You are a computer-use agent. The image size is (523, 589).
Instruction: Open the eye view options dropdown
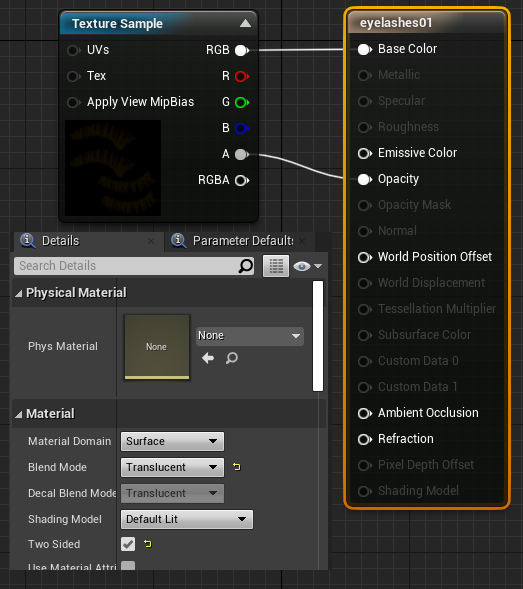pyautogui.click(x=308, y=266)
